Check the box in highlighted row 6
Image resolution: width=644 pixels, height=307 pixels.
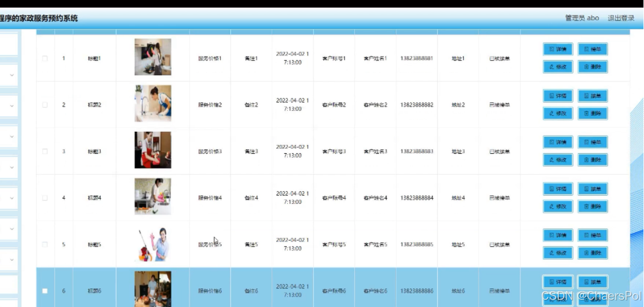[x=45, y=291]
